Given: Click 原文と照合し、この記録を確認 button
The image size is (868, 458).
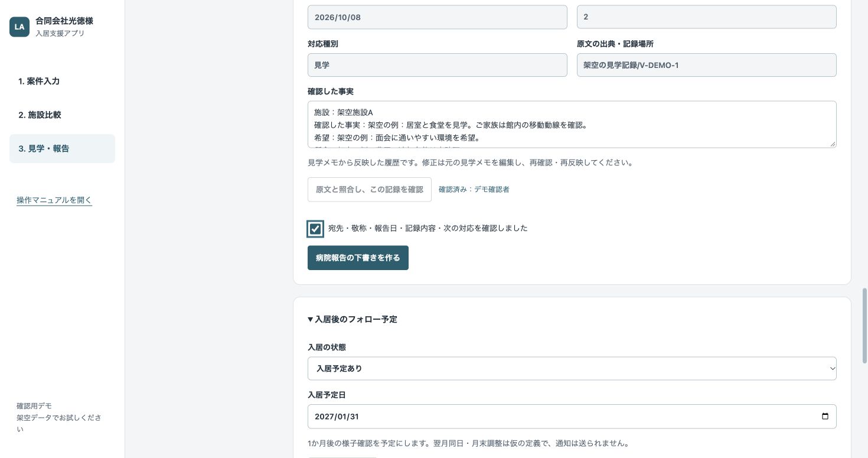Looking at the screenshot, I should 370,189.
